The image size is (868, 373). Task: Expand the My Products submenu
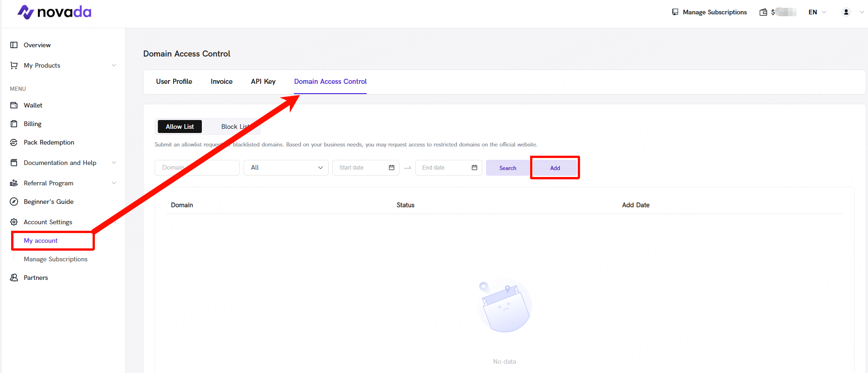click(114, 65)
